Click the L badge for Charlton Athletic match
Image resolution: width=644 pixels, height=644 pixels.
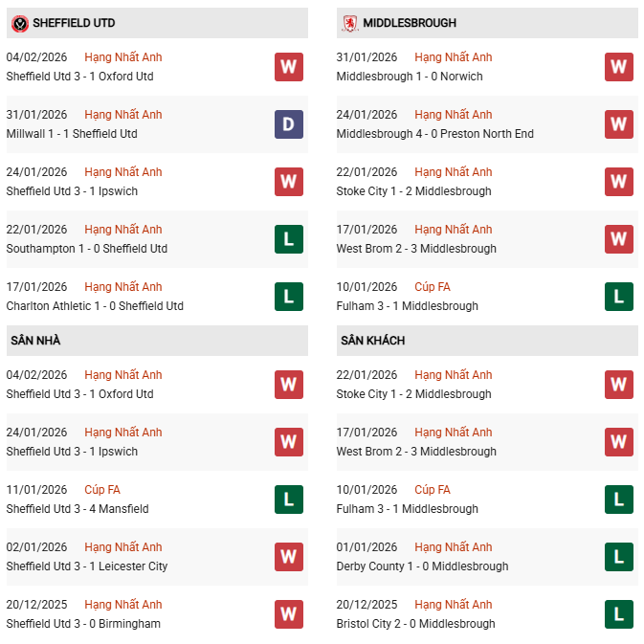[289, 297]
